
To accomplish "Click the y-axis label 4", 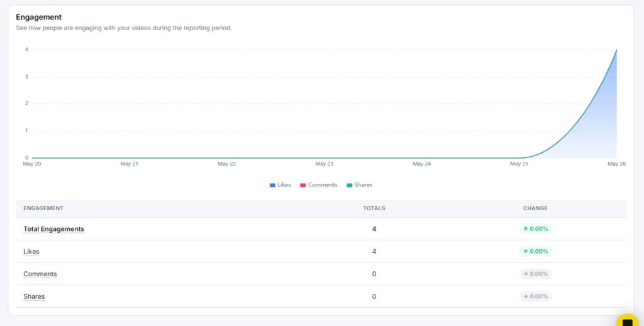I will coord(26,49).
